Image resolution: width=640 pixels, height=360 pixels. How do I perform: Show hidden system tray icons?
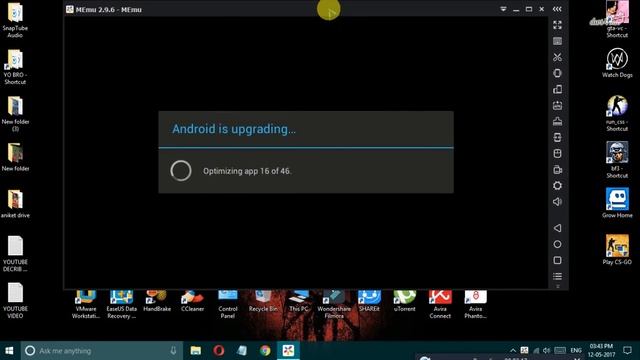click(x=513, y=351)
